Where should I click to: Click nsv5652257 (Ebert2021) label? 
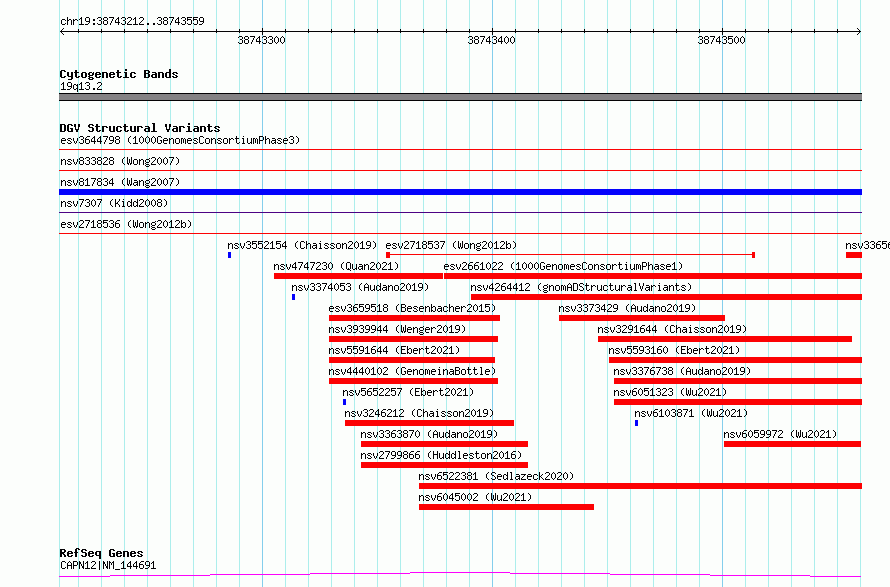coord(408,392)
